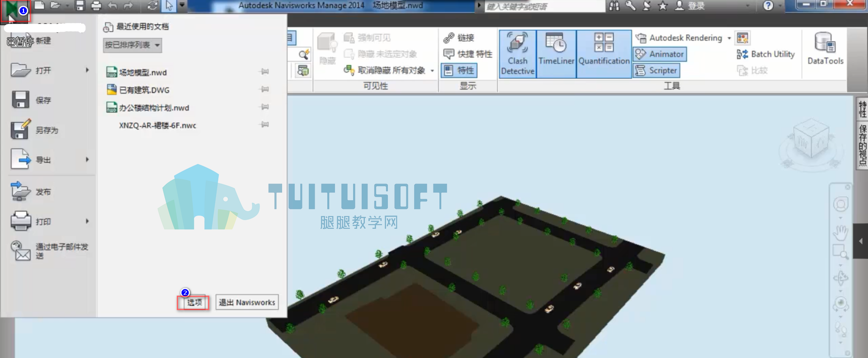Click the redo arrow in quick access toolbar
The height and width of the screenshot is (358, 868).
[x=128, y=5]
